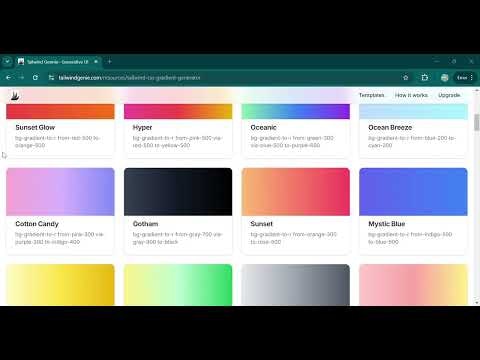The image size is (480, 360).
Task: Click the Sunset Glow card title
Action: (x=35, y=127)
